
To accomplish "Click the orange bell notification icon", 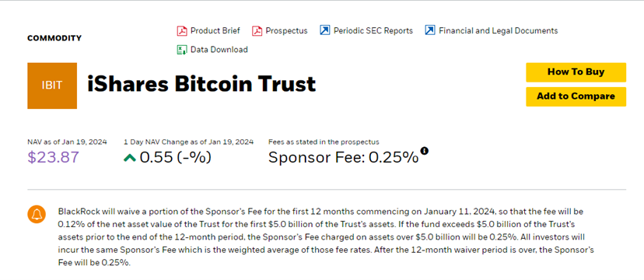I will (x=37, y=215).
